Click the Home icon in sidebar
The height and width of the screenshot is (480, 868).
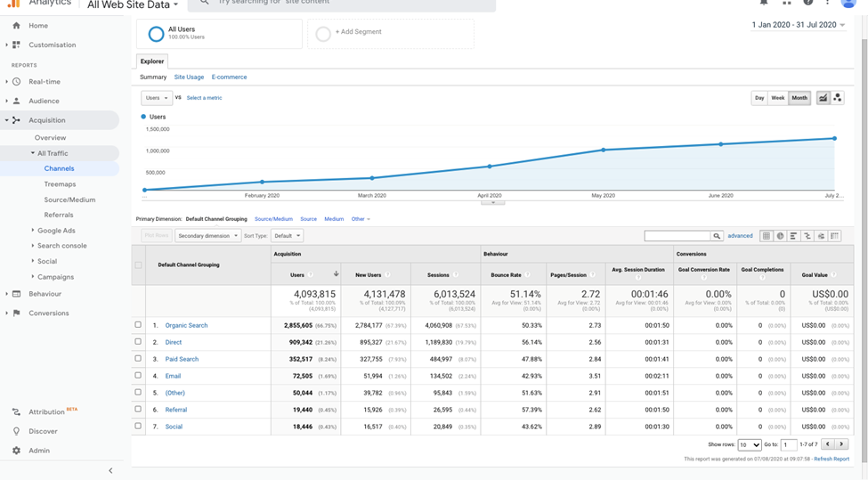click(16, 26)
